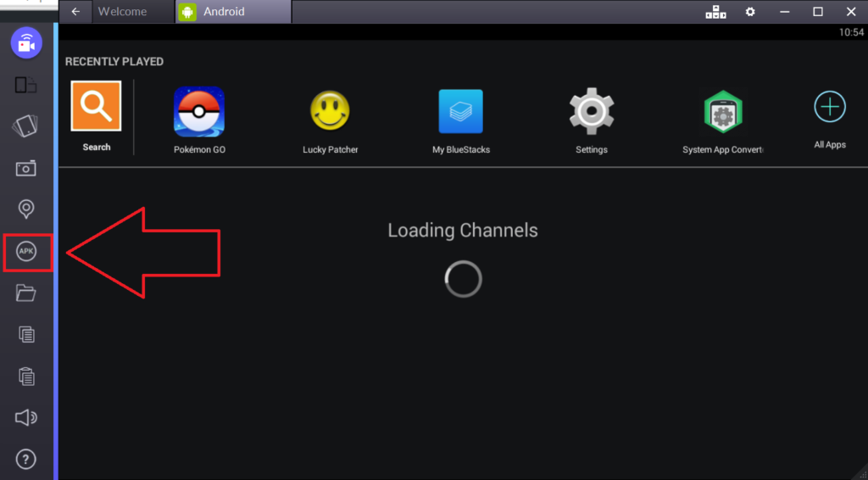Open the orange Search tile

tap(96, 106)
